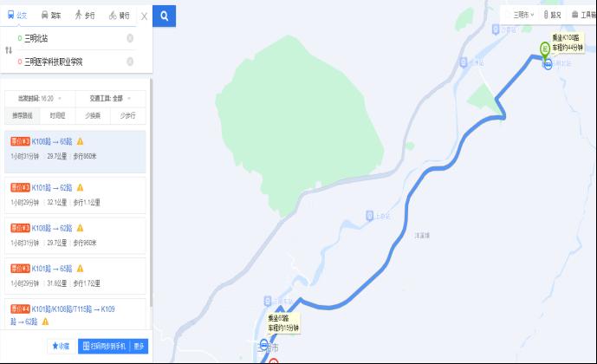The height and width of the screenshot is (364, 597).
Task: Open the 三明市 city selector dropdown
Action: point(523,15)
